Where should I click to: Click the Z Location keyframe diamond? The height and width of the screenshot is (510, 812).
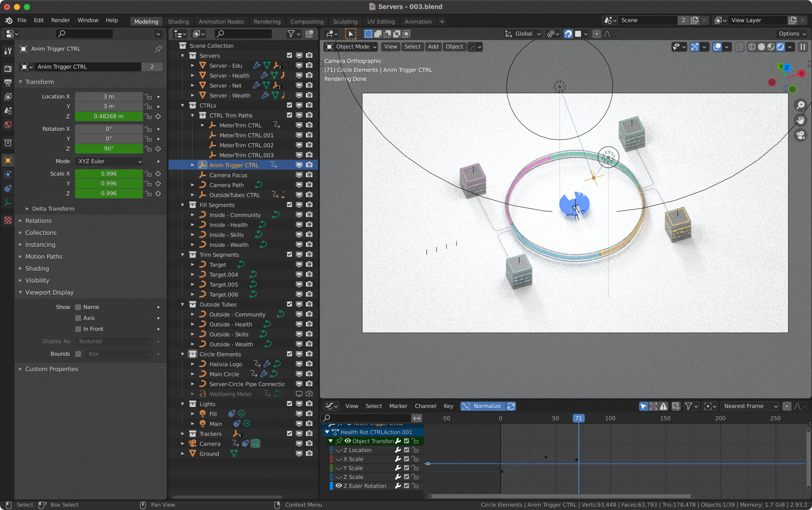point(158,116)
